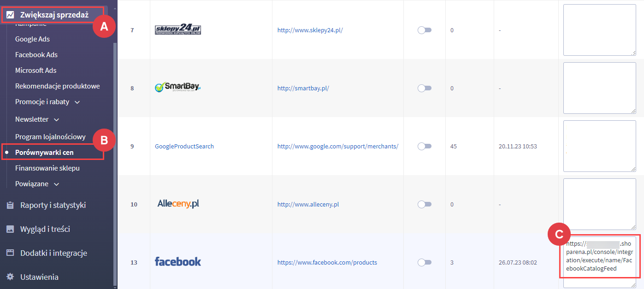
Task: Open Google Ads menu item
Action: tap(32, 39)
